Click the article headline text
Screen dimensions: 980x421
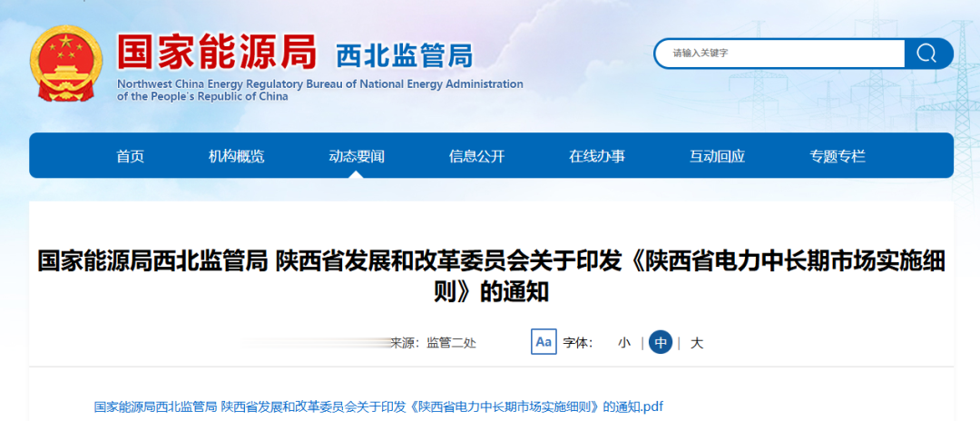click(x=491, y=277)
